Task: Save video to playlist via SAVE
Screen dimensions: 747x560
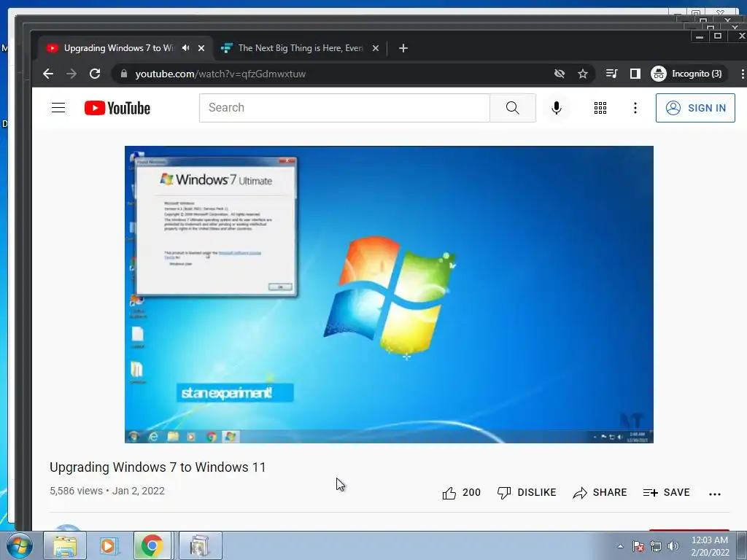Action: tap(667, 492)
